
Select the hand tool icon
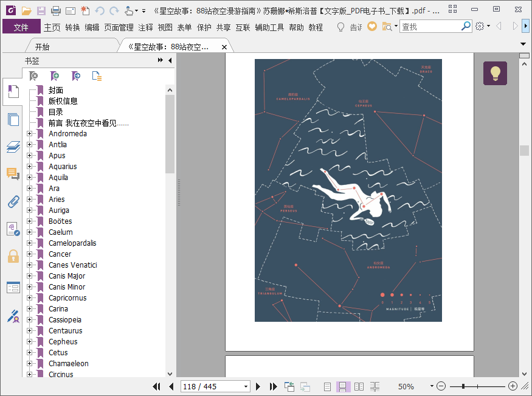(x=128, y=11)
